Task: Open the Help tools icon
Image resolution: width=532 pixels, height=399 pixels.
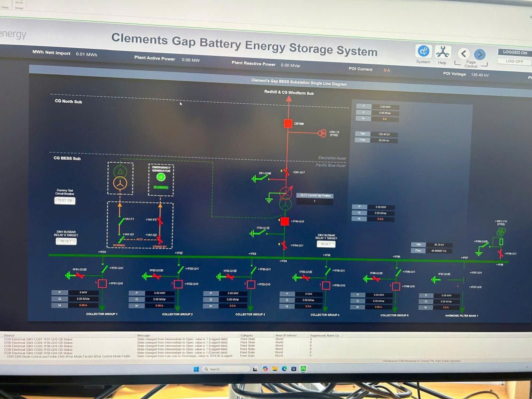Action: click(443, 52)
